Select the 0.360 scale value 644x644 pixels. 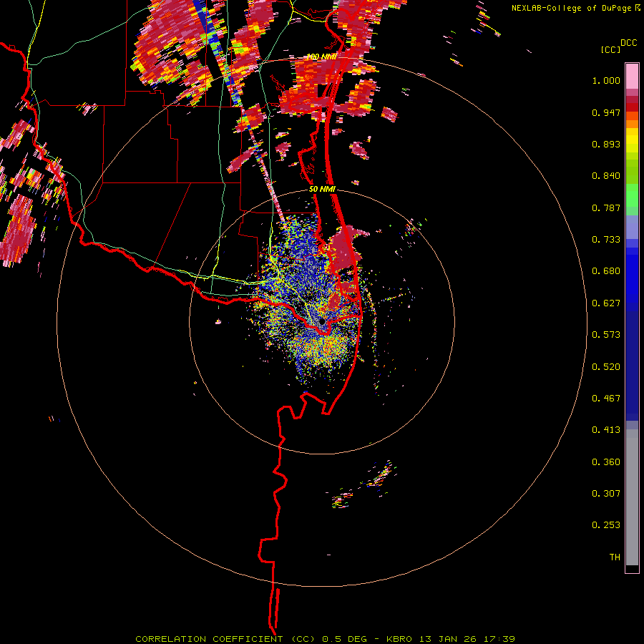pyautogui.click(x=606, y=462)
